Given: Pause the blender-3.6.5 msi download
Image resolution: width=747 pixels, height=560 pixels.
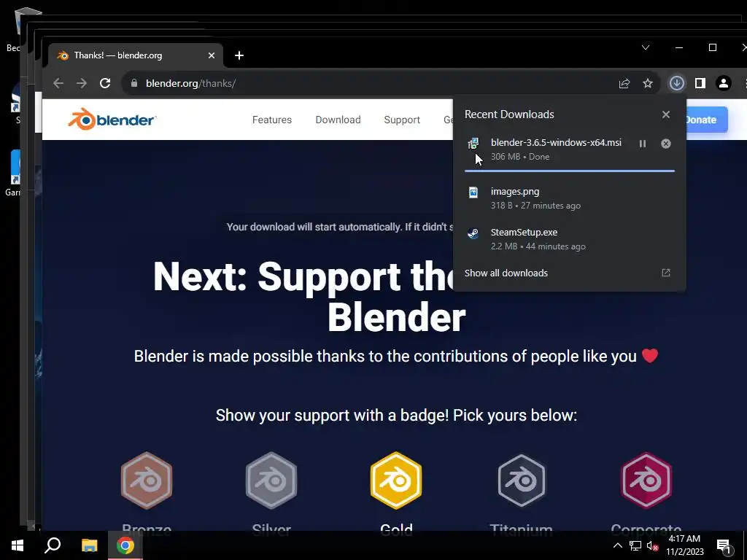Looking at the screenshot, I should (x=643, y=144).
